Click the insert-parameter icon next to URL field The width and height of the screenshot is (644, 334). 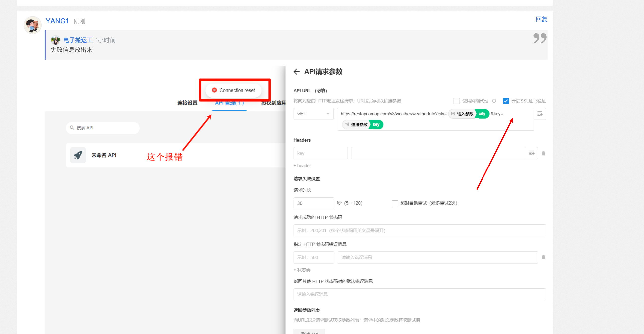[x=540, y=114]
